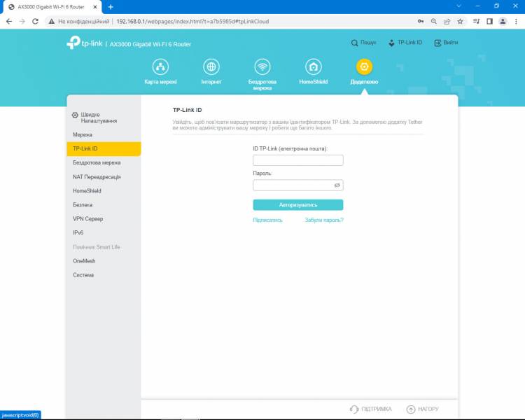This screenshot has width=525, height=420.
Task: Click the browser address bar URL
Action: coord(192,22)
